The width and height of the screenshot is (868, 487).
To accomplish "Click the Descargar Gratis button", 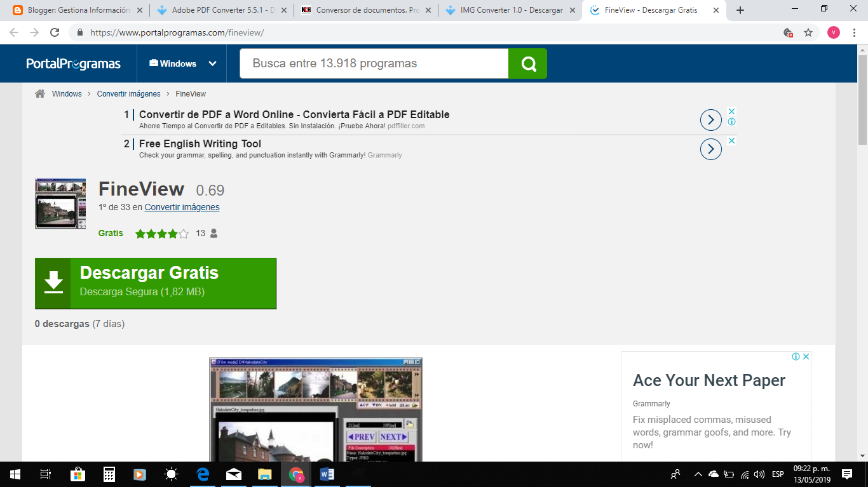I will 156,283.
